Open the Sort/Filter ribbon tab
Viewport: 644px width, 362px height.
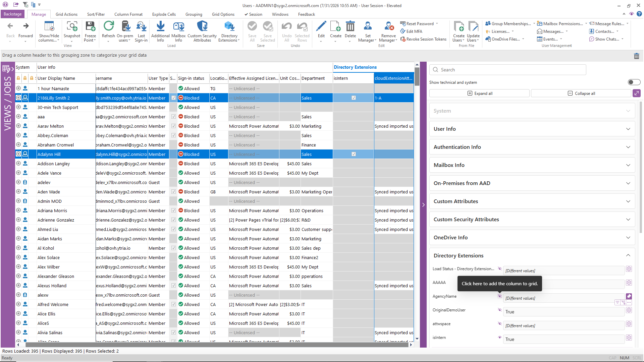click(96, 14)
